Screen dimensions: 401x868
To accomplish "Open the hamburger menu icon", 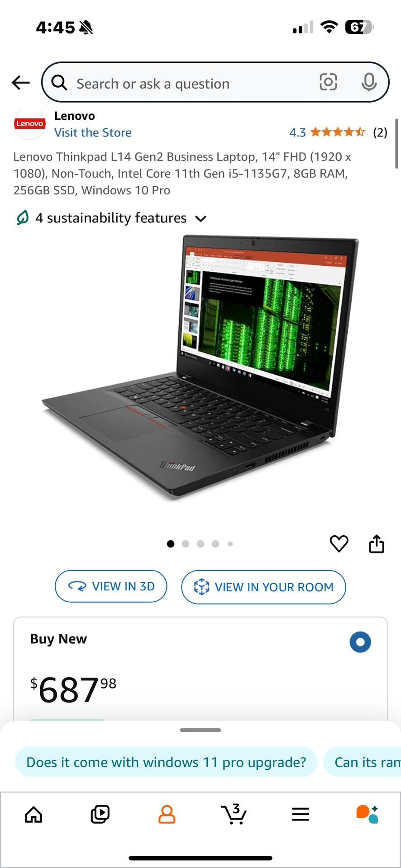I will click(x=301, y=815).
